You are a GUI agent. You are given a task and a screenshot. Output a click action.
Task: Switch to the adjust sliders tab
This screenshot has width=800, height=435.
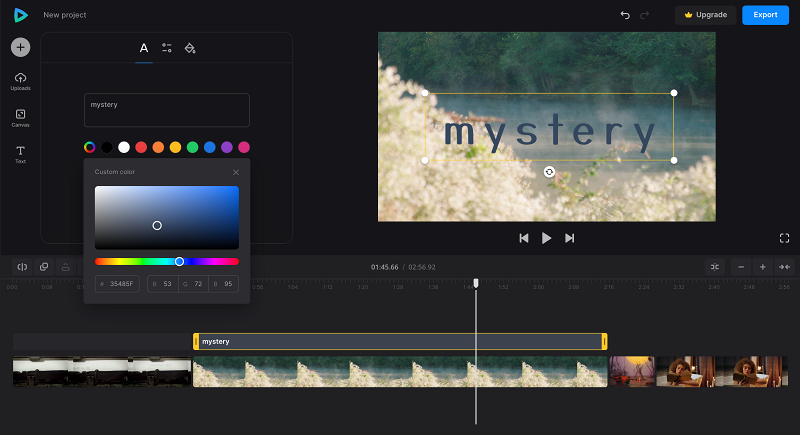click(x=167, y=48)
